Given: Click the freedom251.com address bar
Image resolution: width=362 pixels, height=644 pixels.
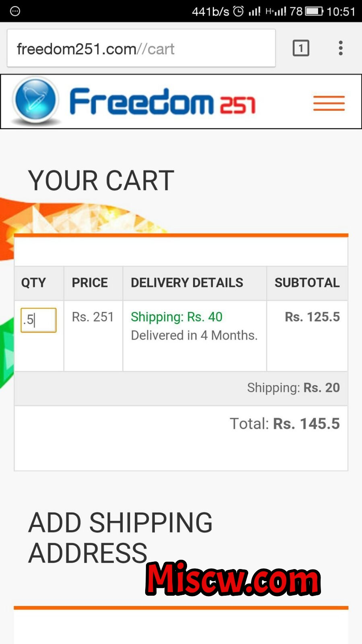Looking at the screenshot, I should pyautogui.click(x=141, y=48).
